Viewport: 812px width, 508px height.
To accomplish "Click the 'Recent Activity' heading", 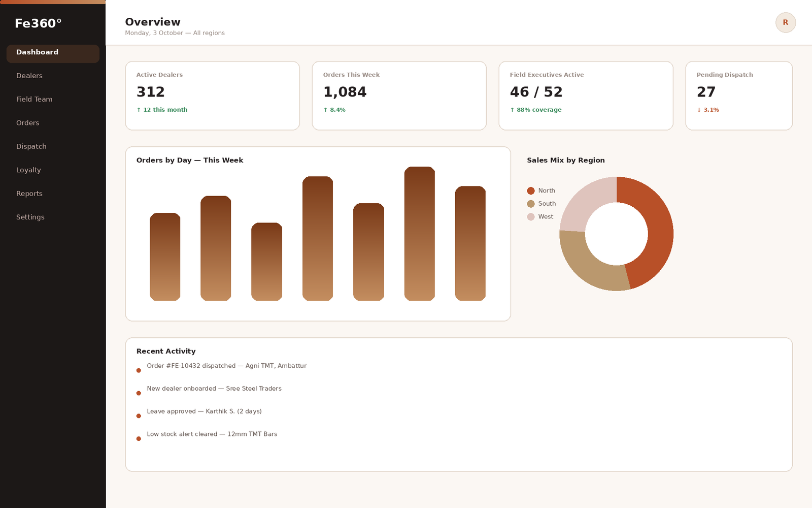I will 166,351.
